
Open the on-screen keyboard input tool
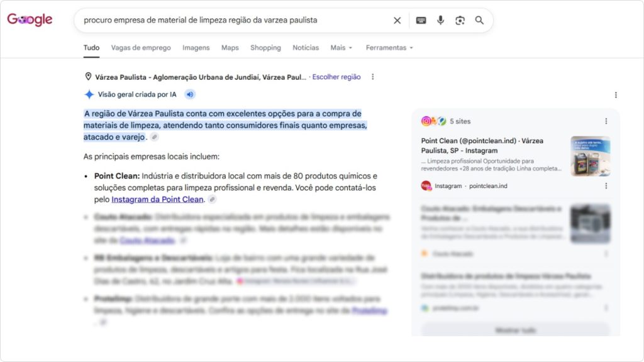click(421, 20)
